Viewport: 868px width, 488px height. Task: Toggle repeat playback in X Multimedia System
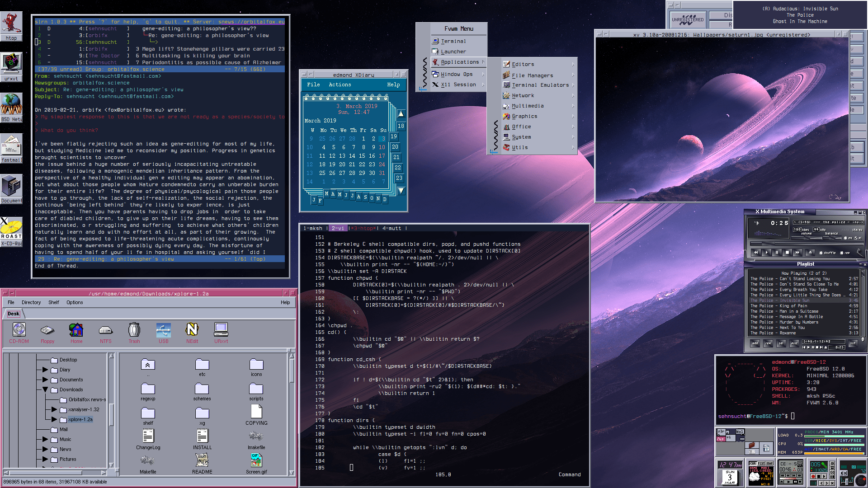coord(842,253)
